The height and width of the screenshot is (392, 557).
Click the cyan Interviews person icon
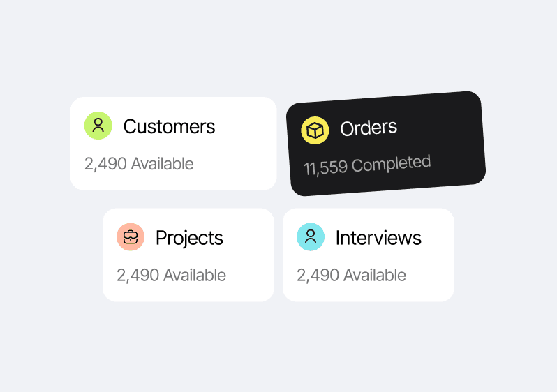[x=311, y=237]
